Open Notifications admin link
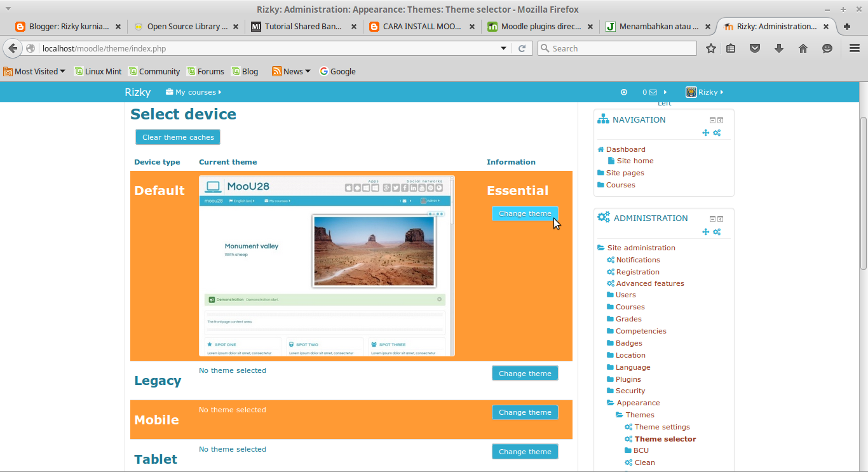The height and width of the screenshot is (472, 868). (x=638, y=260)
